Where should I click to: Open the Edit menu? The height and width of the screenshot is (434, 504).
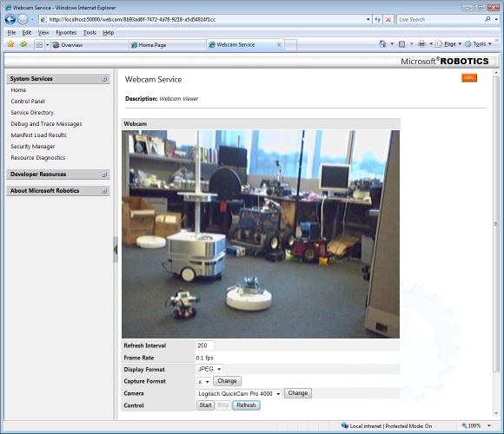click(27, 33)
